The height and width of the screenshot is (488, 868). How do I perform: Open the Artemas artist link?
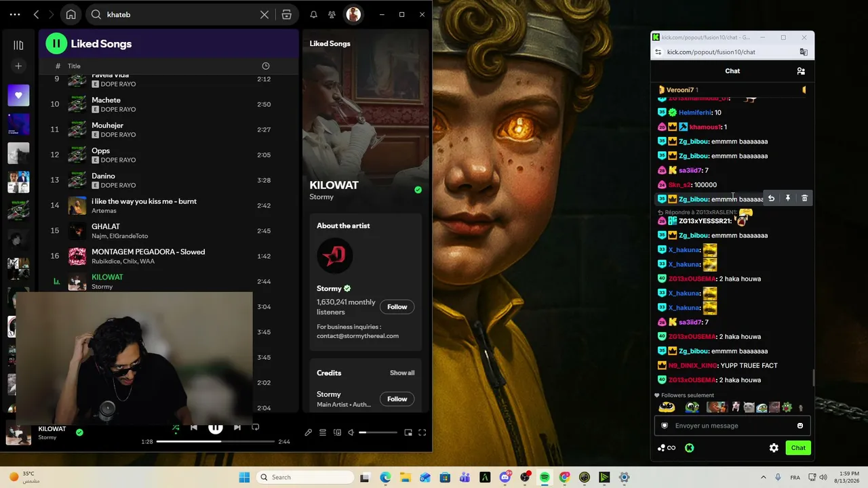tap(104, 211)
